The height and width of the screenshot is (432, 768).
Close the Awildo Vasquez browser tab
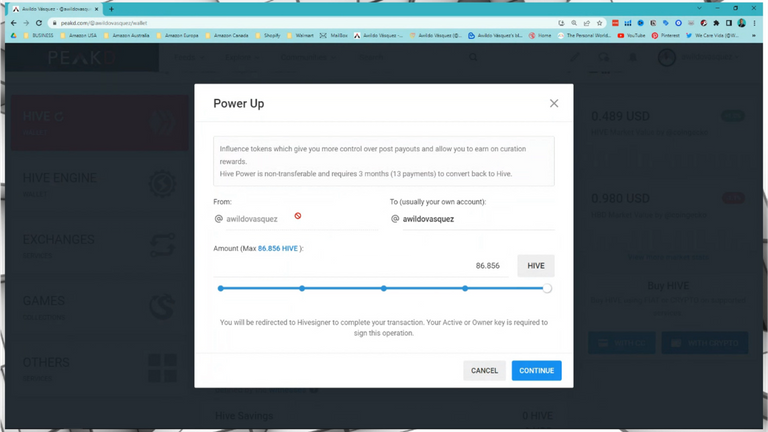pyautogui.click(x=96, y=9)
